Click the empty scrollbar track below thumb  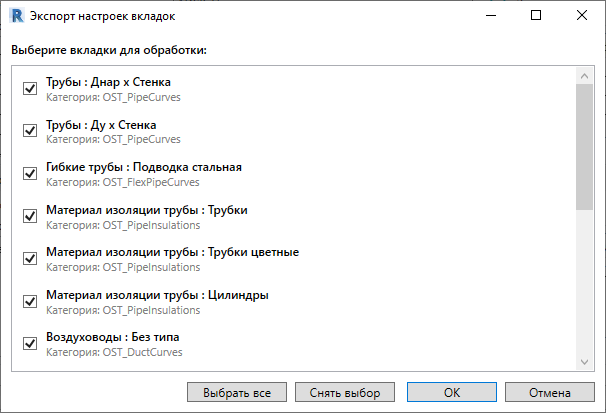point(584,282)
